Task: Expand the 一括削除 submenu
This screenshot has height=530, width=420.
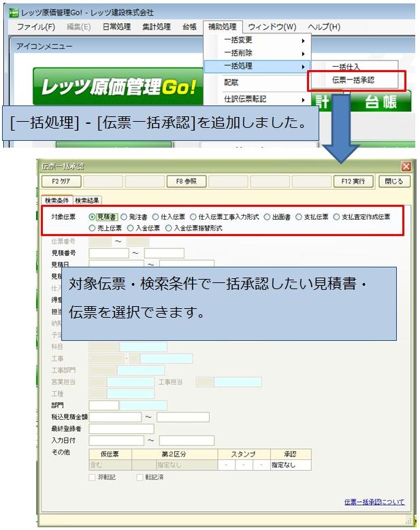Action: tap(257, 53)
